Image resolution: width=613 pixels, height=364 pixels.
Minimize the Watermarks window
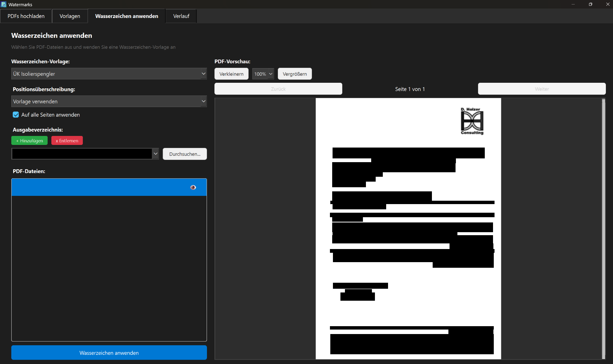pos(573,4)
